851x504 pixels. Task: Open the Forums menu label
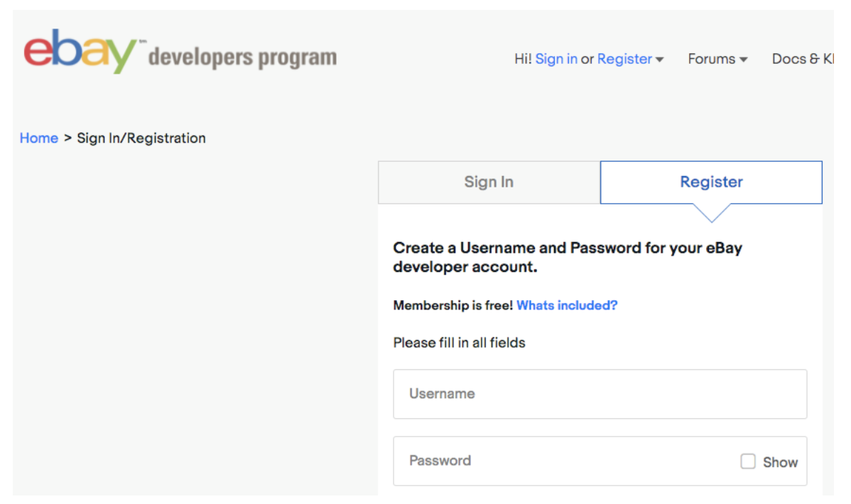pyautogui.click(x=711, y=59)
